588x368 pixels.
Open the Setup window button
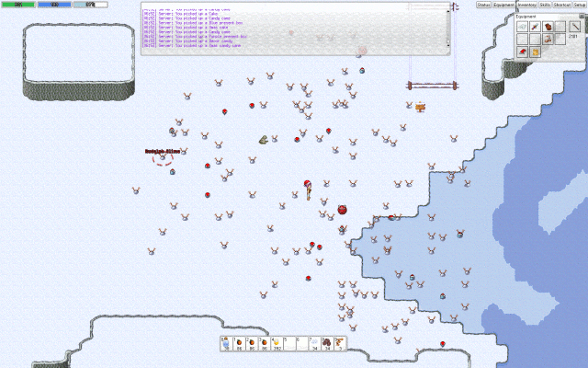[580, 5]
